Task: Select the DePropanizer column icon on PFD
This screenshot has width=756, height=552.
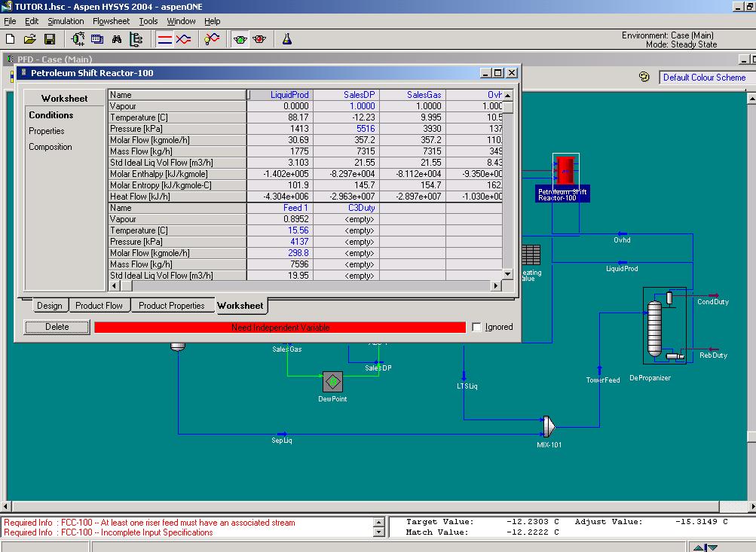Action: pyautogui.click(x=655, y=328)
